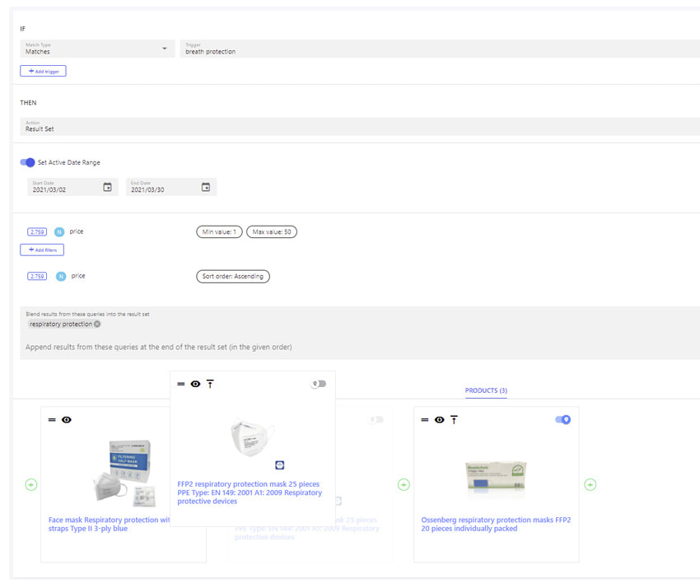
Task: Click drag handle on the Face mask card
Action: click(x=52, y=420)
